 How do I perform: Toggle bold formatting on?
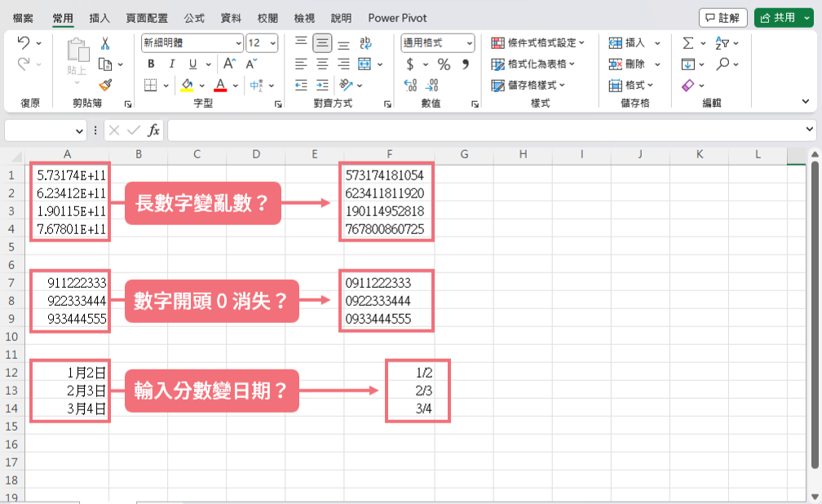(151, 63)
